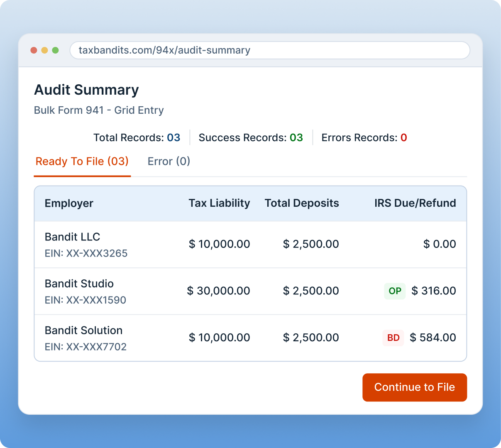This screenshot has width=501, height=448.
Task: Click EIN: XX-XXX3265
Action: coord(86,254)
